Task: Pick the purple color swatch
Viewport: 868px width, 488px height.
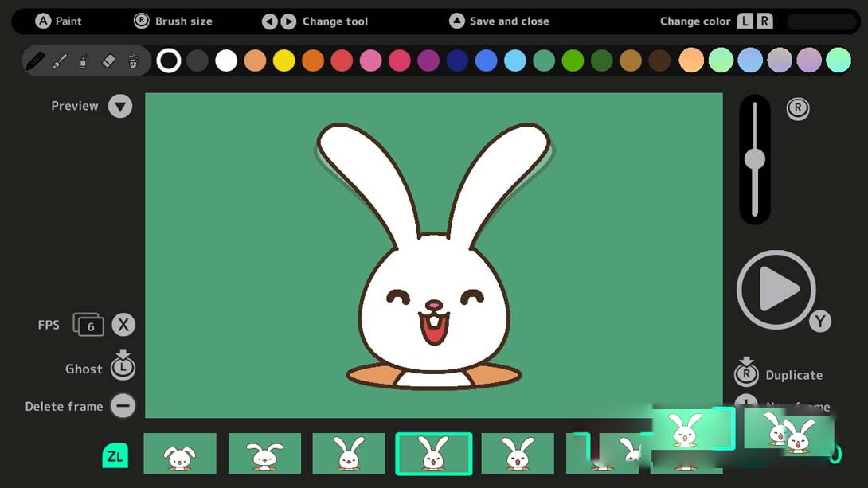Action: click(428, 61)
